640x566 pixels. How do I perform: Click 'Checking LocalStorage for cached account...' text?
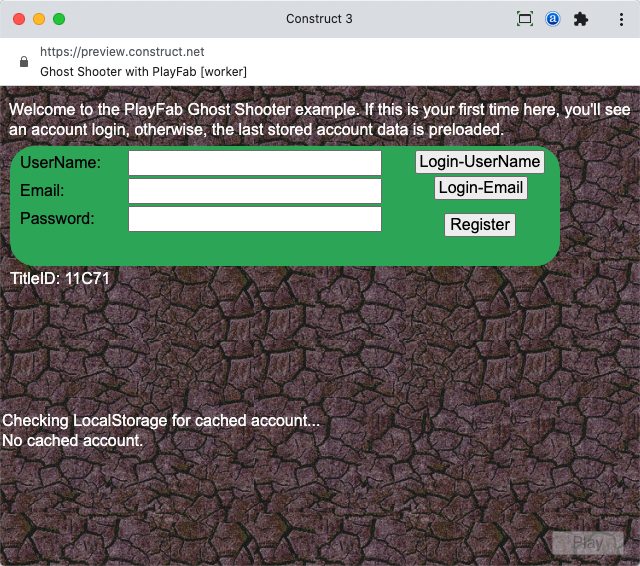tap(161, 421)
